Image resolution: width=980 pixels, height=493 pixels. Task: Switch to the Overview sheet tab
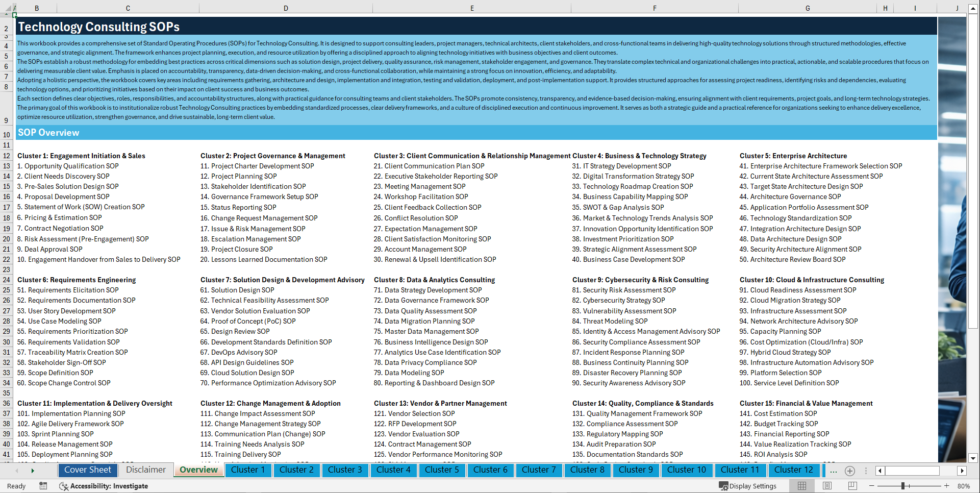tap(198, 470)
